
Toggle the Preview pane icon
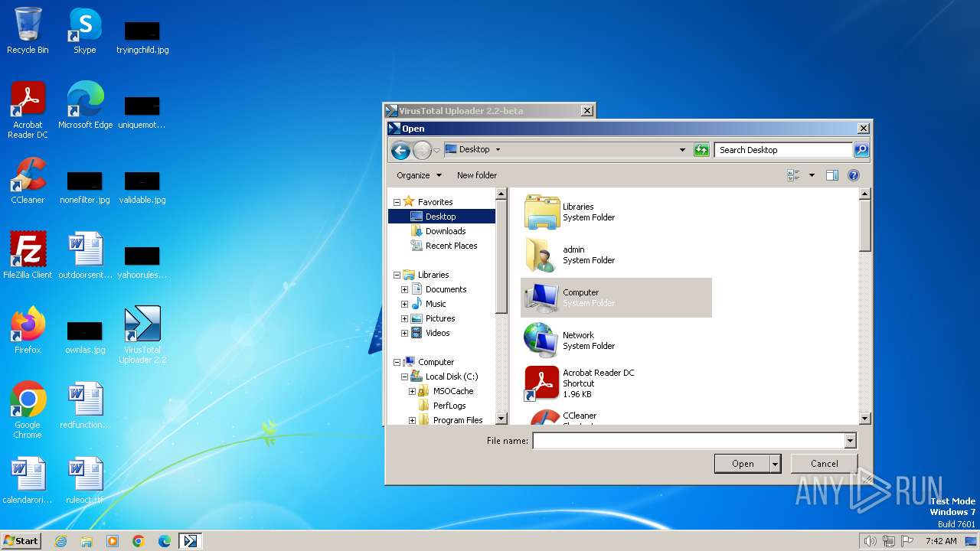(832, 175)
